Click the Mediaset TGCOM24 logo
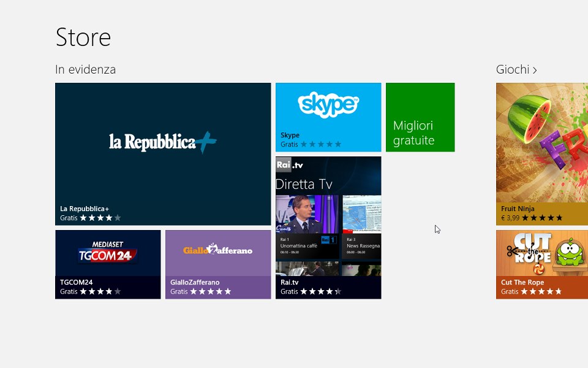The image size is (588, 368). pos(108,251)
